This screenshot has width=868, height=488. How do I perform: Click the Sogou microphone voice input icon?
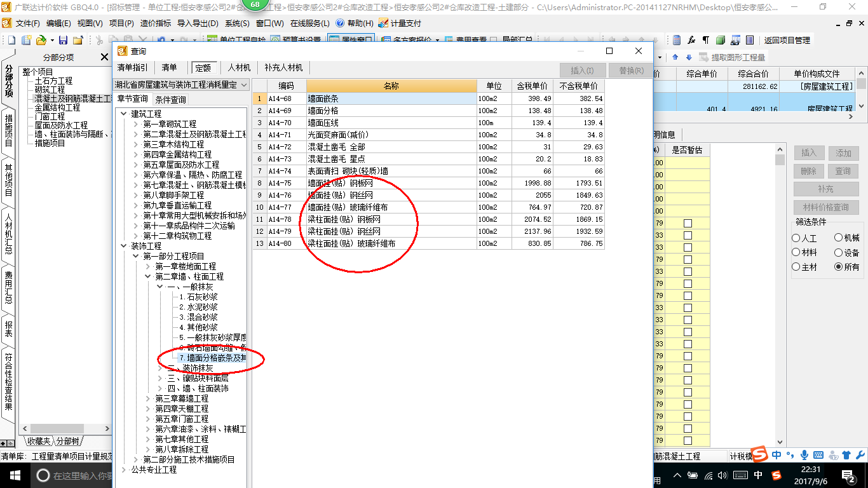tap(804, 455)
